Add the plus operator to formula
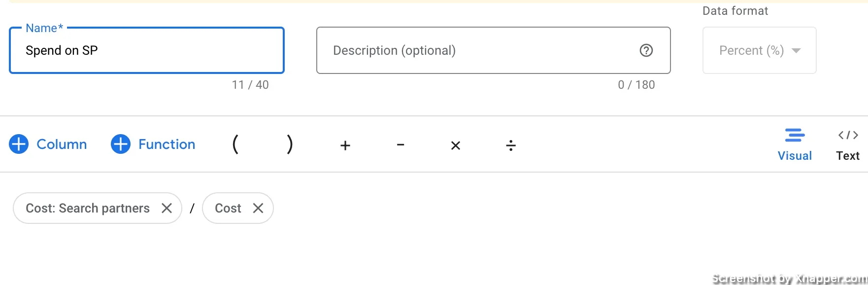Viewport: 868px width, 285px height. click(x=345, y=145)
